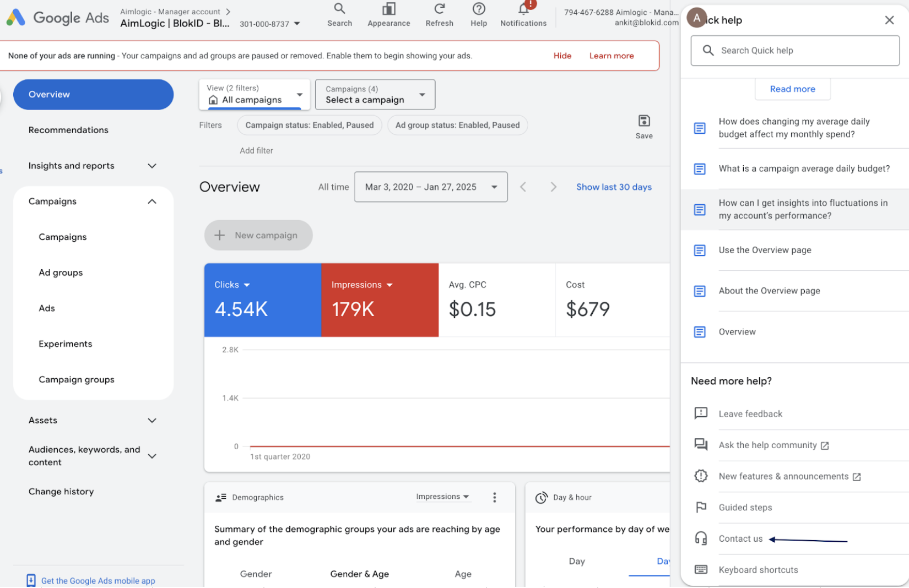Go to the previous date range arrow
Image resolution: width=909 pixels, height=588 pixels.
tap(523, 187)
